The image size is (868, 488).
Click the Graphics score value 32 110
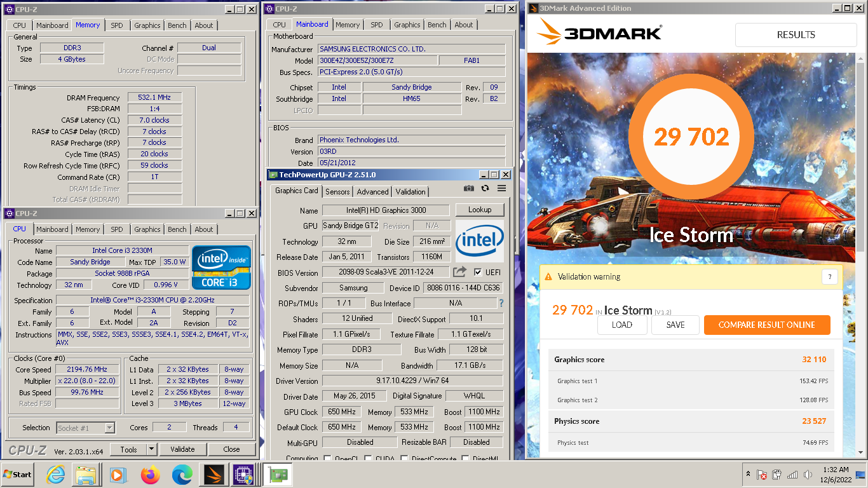(814, 360)
